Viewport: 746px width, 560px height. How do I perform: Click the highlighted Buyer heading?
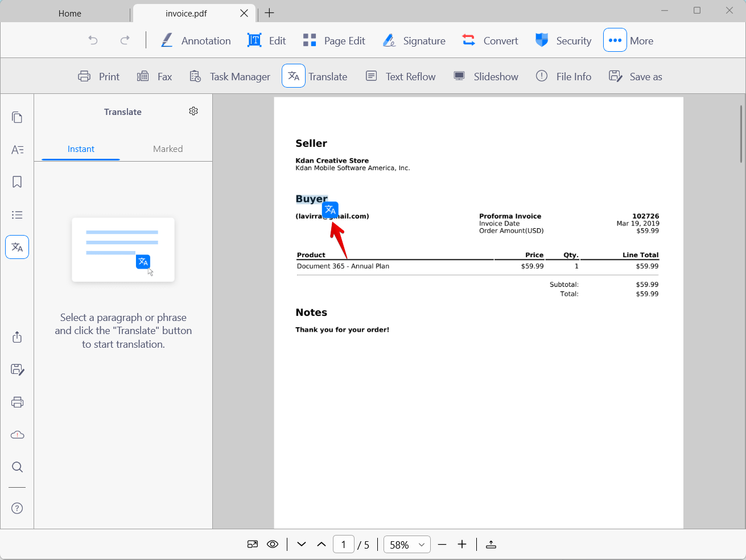point(311,199)
